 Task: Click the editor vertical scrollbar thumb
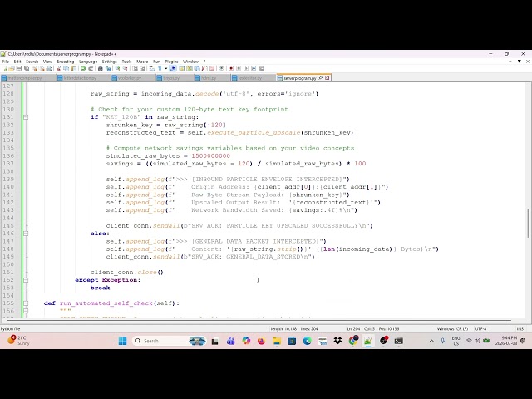(529, 224)
